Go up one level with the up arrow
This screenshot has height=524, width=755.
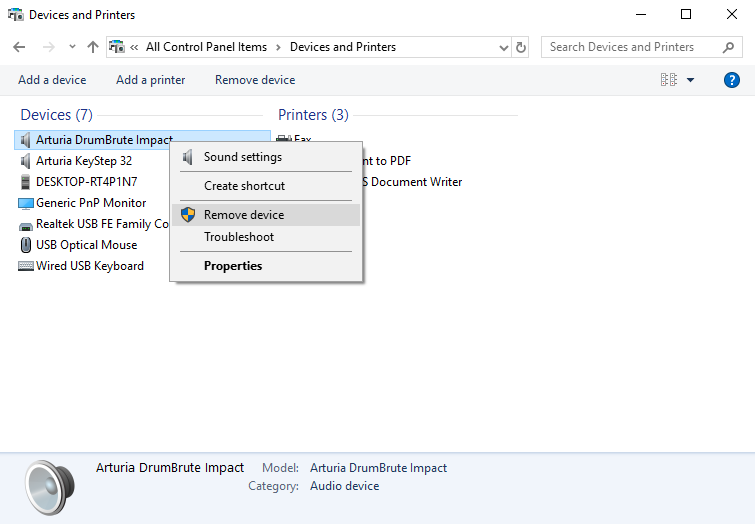[92, 47]
